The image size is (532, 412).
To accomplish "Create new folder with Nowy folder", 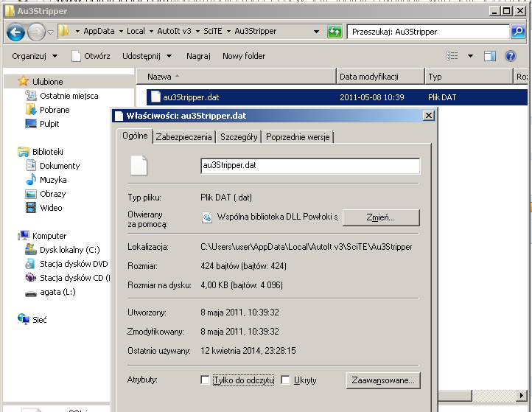I will pos(244,56).
